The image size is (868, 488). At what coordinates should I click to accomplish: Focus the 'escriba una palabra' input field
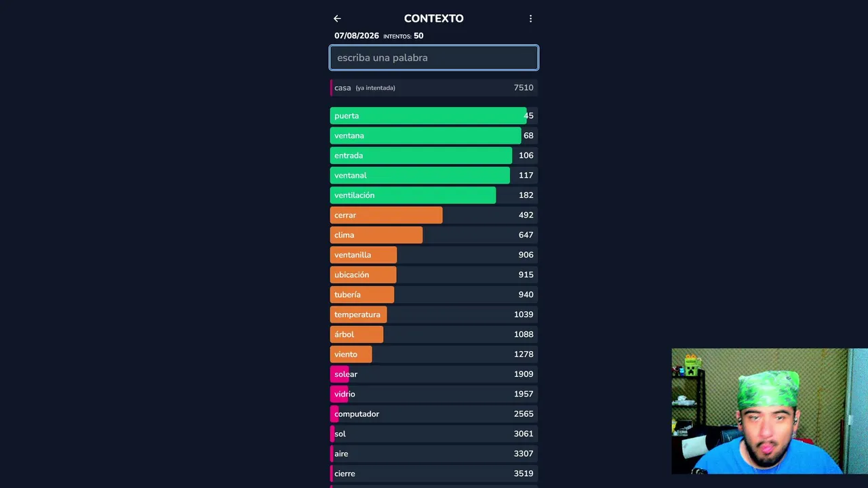tap(434, 58)
